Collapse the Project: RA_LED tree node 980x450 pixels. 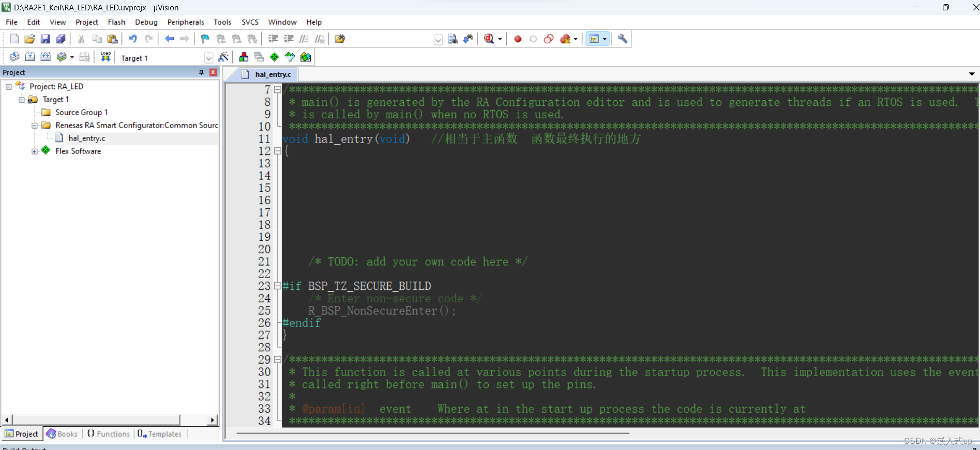pos(9,87)
